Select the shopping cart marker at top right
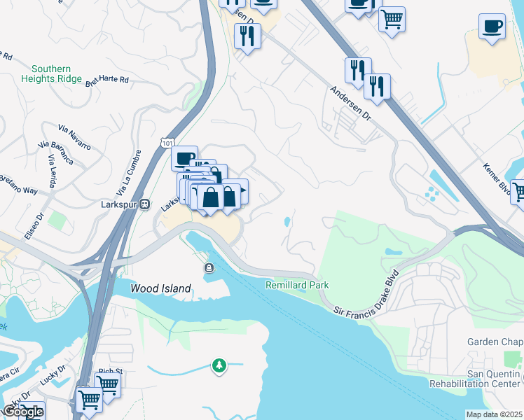Screen dimensions: 524x420 tap(392, 21)
